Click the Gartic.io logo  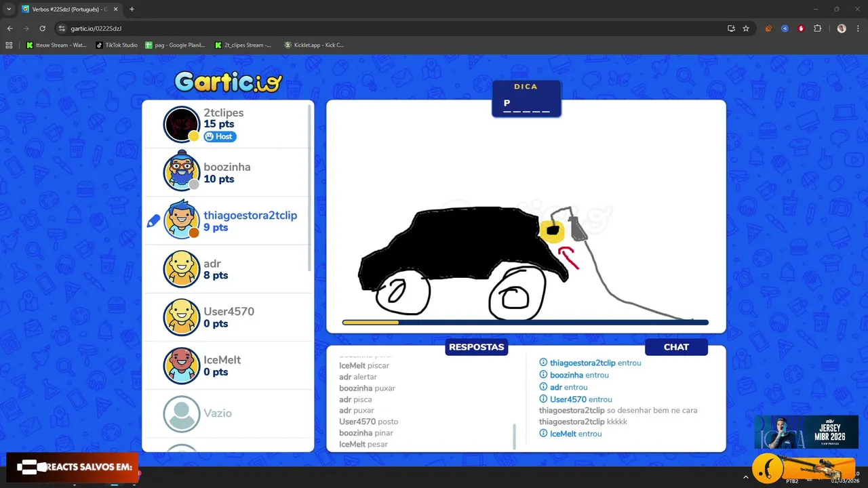[228, 82]
